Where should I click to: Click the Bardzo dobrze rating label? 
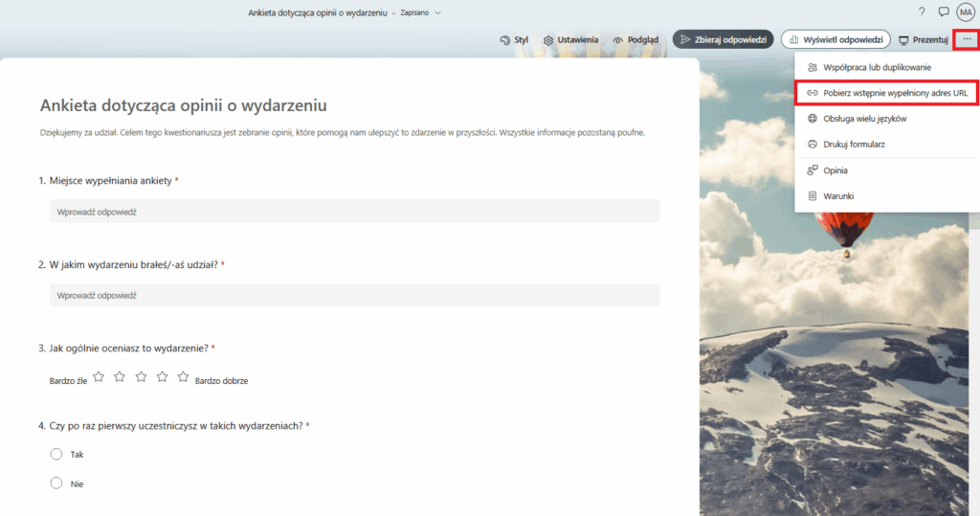pyautogui.click(x=221, y=381)
